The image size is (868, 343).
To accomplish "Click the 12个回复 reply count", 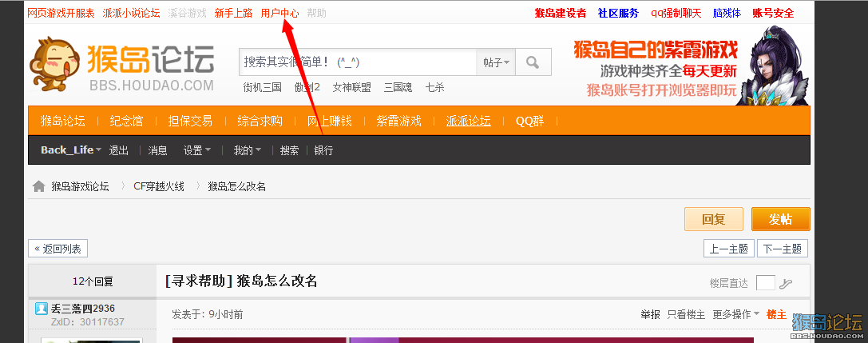I will (93, 281).
